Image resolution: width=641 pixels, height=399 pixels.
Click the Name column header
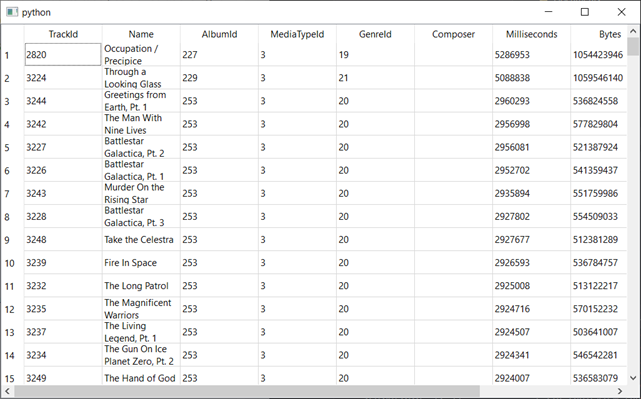coord(141,34)
